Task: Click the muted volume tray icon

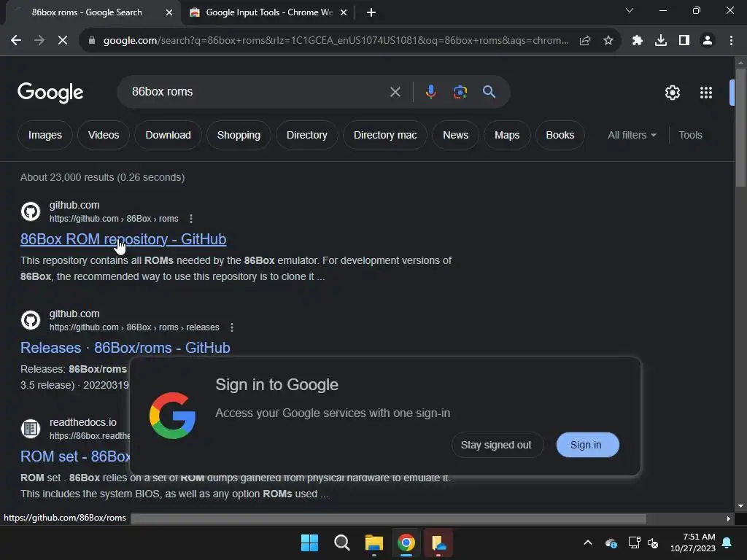Action: coord(653,542)
